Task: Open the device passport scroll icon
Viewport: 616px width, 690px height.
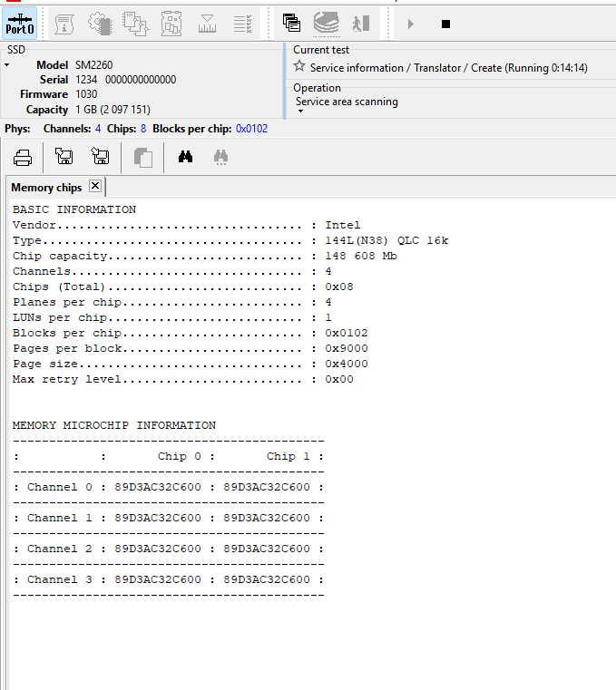Action: point(64,24)
